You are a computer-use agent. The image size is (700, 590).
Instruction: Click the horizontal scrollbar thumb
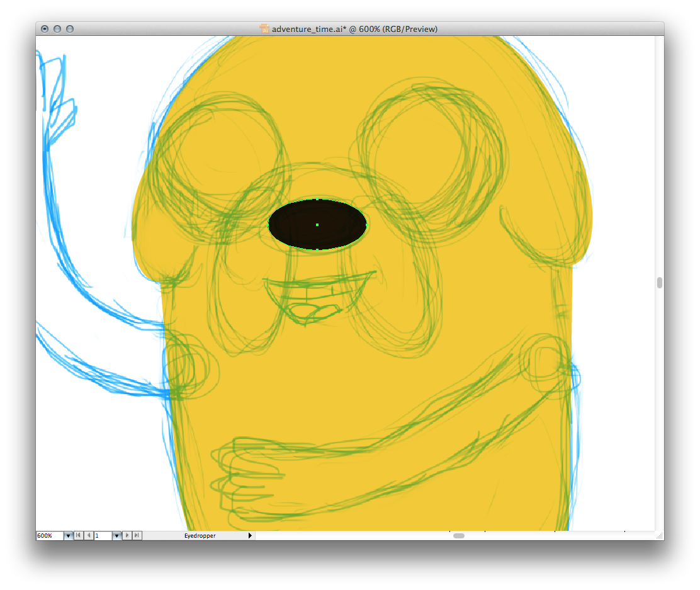click(x=459, y=536)
